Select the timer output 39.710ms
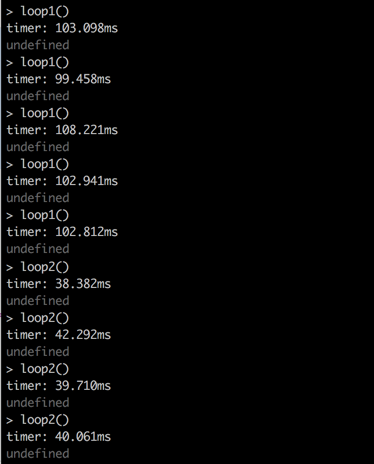The width and height of the screenshot is (374, 464). 59,386
